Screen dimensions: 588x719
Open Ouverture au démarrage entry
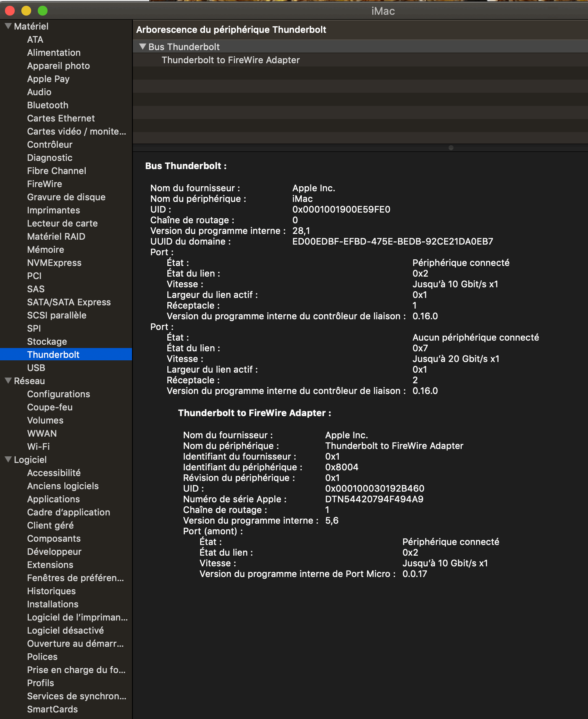coord(75,643)
